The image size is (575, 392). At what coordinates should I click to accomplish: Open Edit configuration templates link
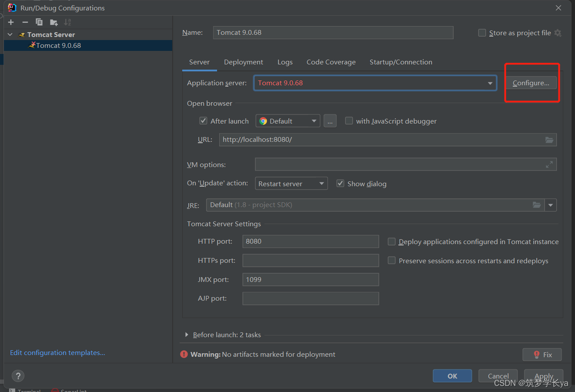coord(57,352)
